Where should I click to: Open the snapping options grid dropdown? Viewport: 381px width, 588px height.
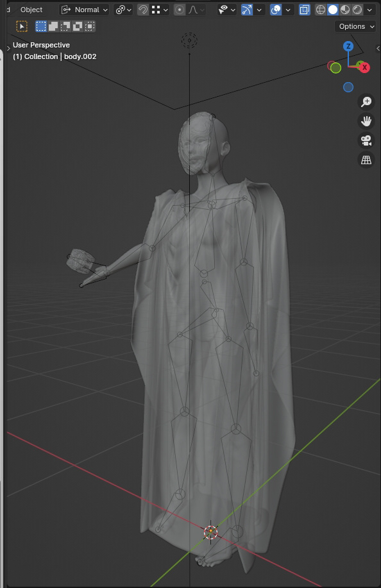click(x=160, y=10)
